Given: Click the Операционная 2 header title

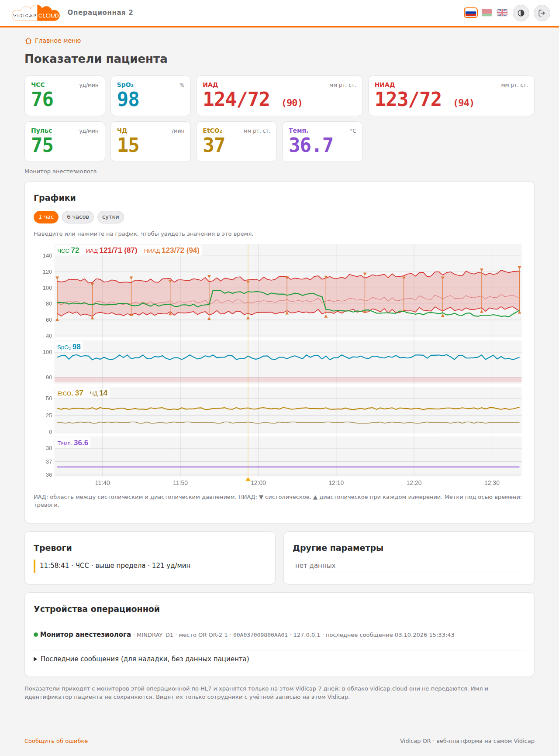Looking at the screenshot, I should [x=100, y=12].
